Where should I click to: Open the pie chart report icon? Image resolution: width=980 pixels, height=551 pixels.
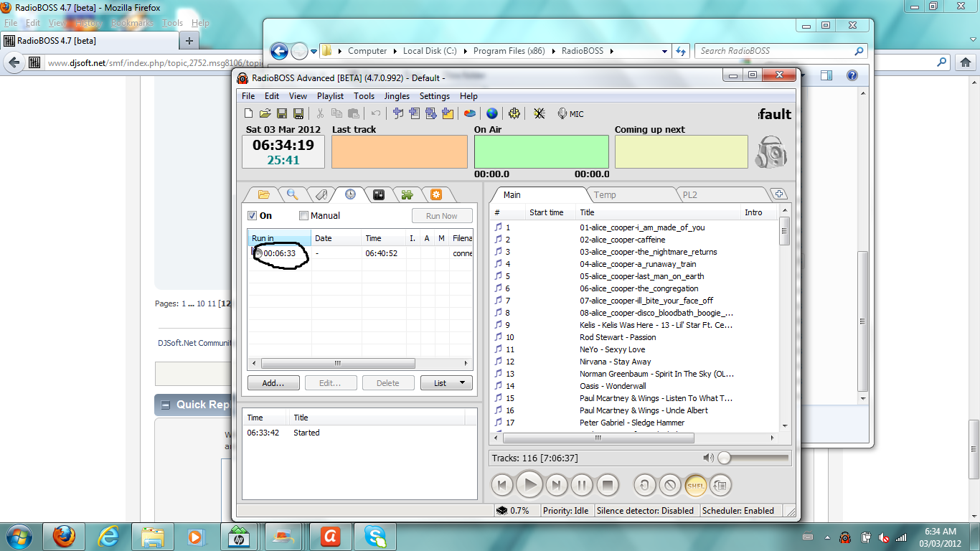tap(469, 113)
